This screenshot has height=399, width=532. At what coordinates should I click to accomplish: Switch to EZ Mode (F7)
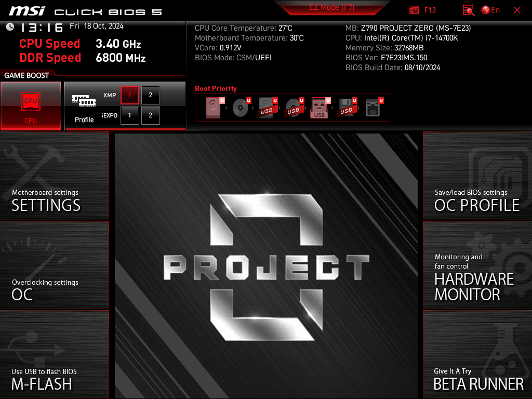click(332, 7)
